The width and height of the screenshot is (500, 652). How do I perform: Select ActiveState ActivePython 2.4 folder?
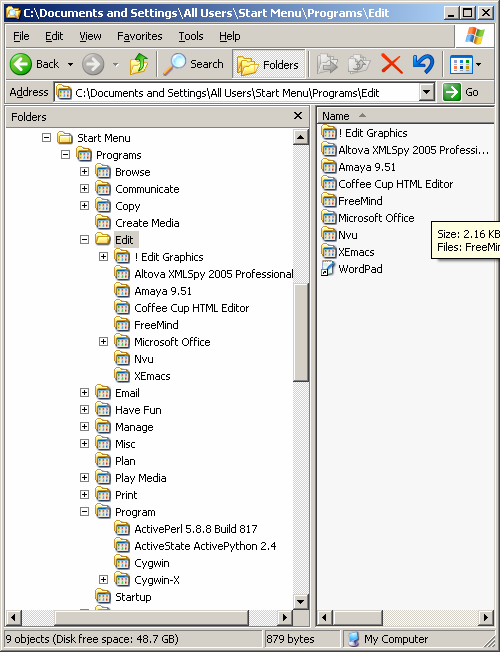[x=205, y=546]
